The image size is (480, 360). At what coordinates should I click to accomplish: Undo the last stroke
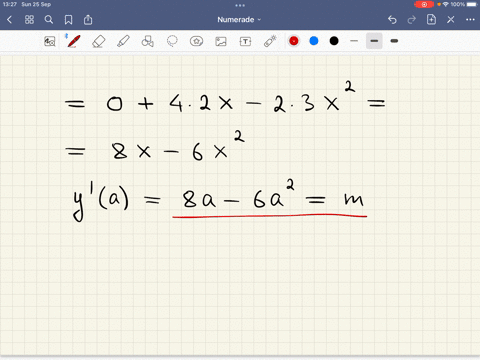pyautogui.click(x=392, y=20)
